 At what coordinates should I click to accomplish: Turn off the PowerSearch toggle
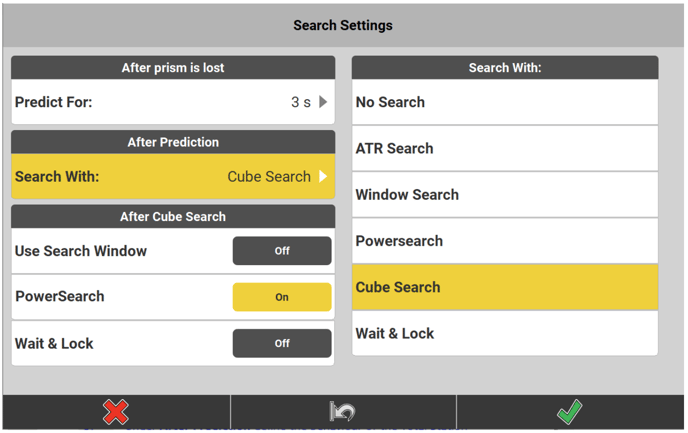[282, 297]
